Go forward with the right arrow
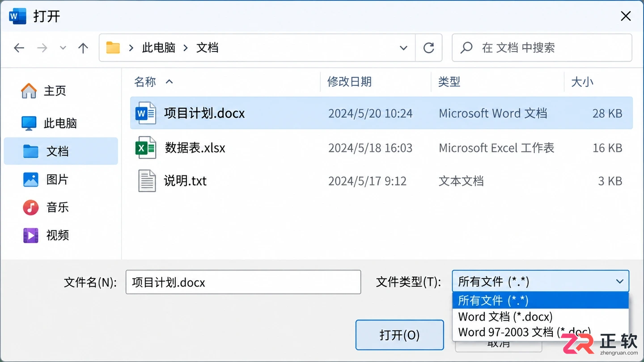 [x=42, y=48]
